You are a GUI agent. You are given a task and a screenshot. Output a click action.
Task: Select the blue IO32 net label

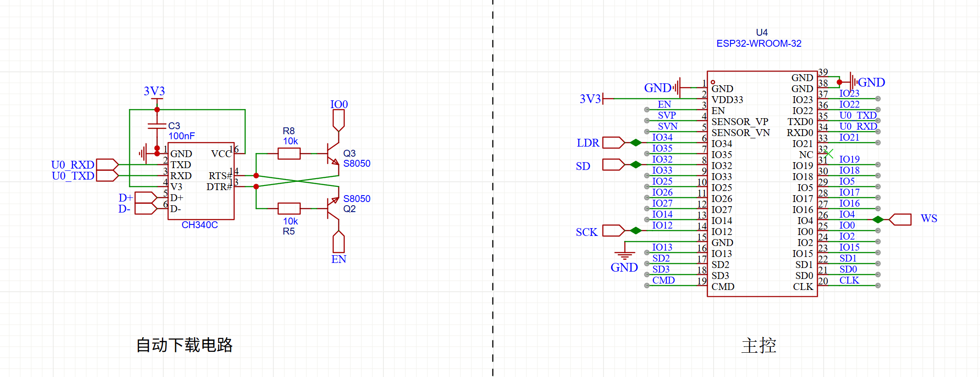tap(662, 159)
